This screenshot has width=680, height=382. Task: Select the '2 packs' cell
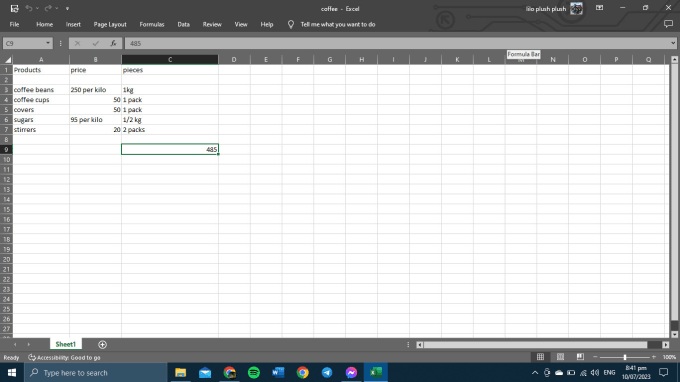coord(170,130)
